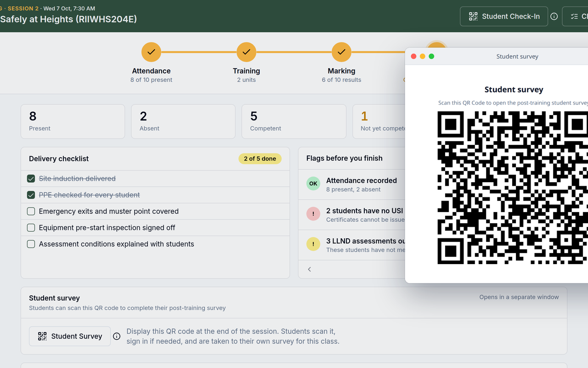Check Assessment conditions explained with students
Image resolution: width=588 pixels, height=368 pixels.
[x=31, y=244]
